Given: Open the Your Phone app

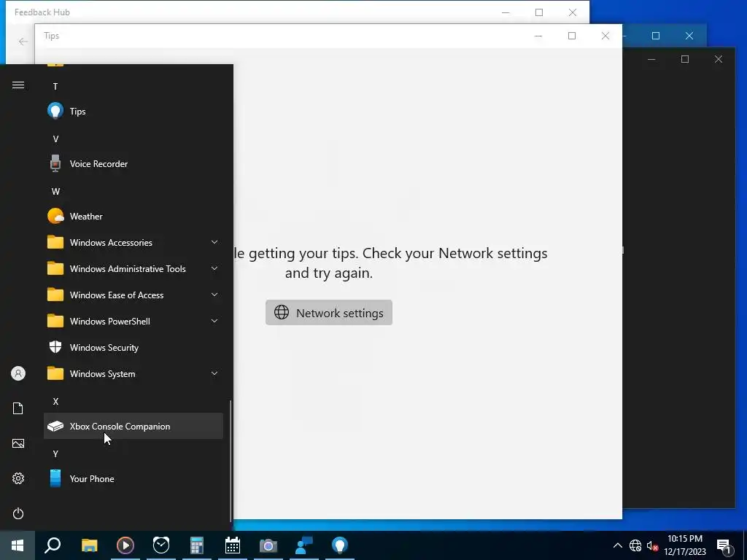Looking at the screenshot, I should 133,478.
